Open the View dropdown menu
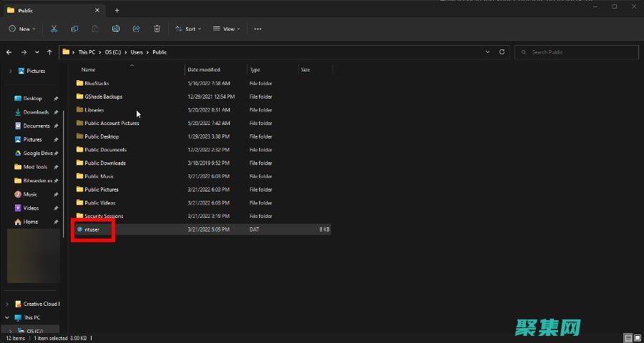Screen dimensions: 644x343 (227, 29)
